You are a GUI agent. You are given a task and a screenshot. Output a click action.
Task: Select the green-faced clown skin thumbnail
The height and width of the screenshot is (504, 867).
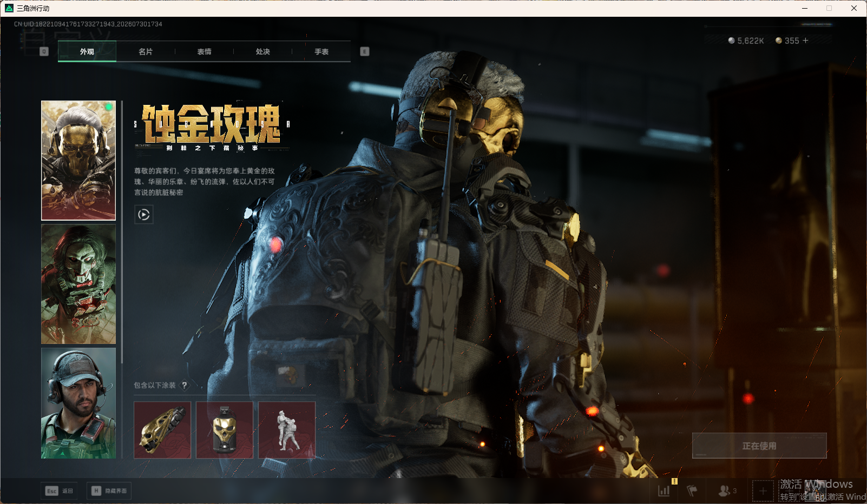78,284
